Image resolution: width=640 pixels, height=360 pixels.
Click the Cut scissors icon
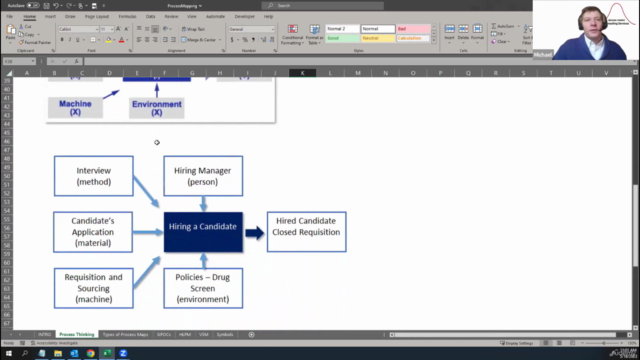21,27
